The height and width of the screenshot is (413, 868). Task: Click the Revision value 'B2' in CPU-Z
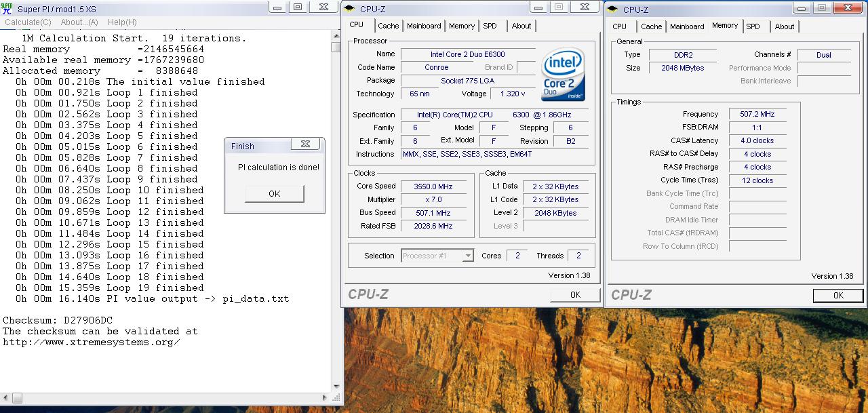click(x=570, y=141)
